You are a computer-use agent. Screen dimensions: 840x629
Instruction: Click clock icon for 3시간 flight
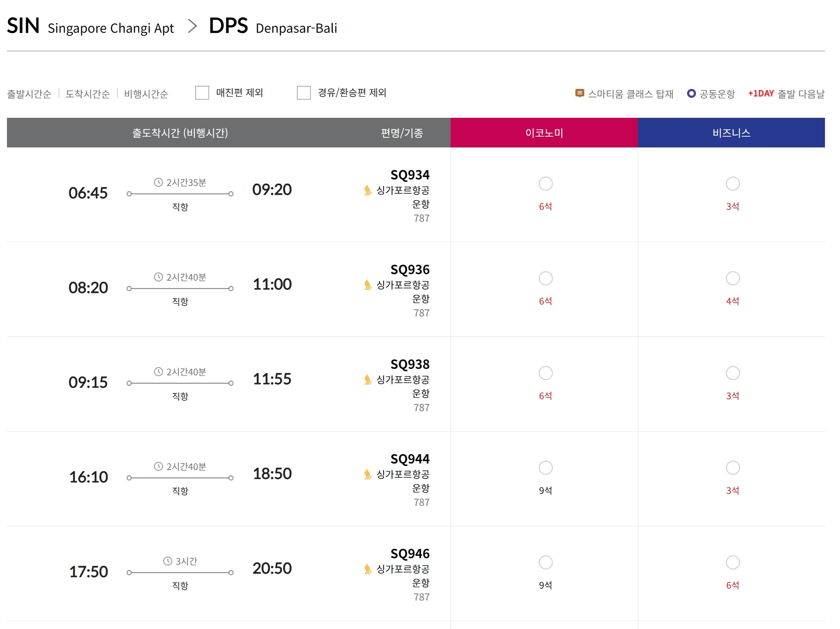168,561
